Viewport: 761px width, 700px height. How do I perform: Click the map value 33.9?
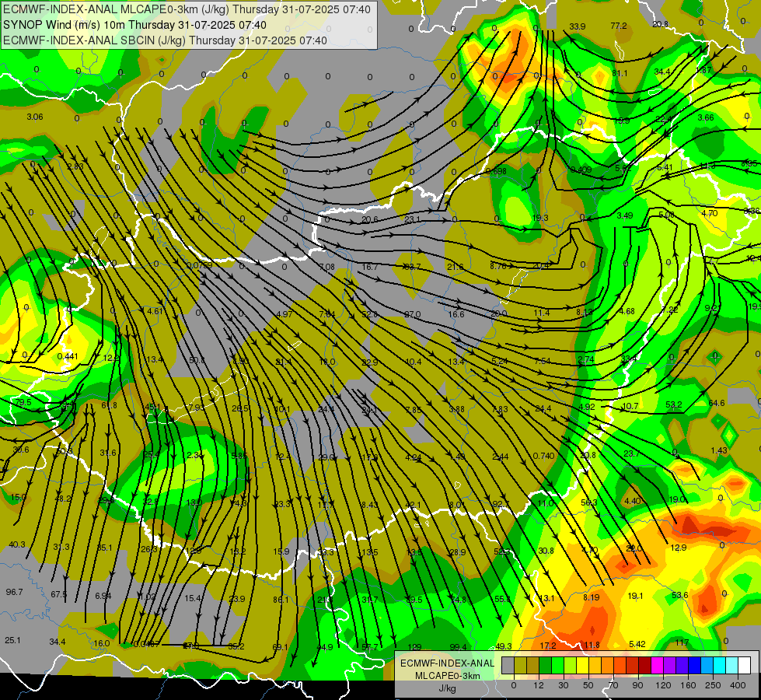[x=578, y=26]
